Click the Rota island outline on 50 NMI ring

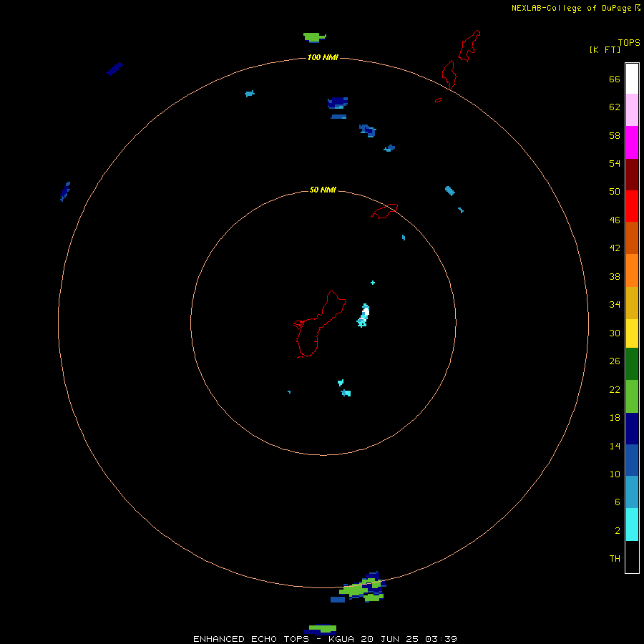(384, 211)
